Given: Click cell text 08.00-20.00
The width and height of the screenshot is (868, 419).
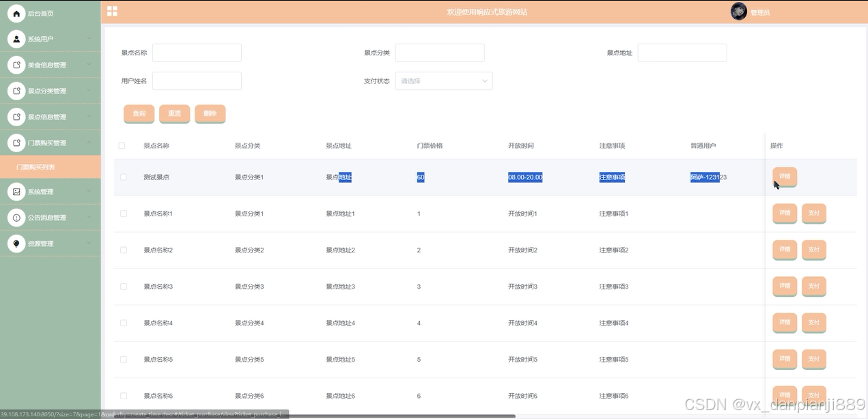Looking at the screenshot, I should [525, 177].
